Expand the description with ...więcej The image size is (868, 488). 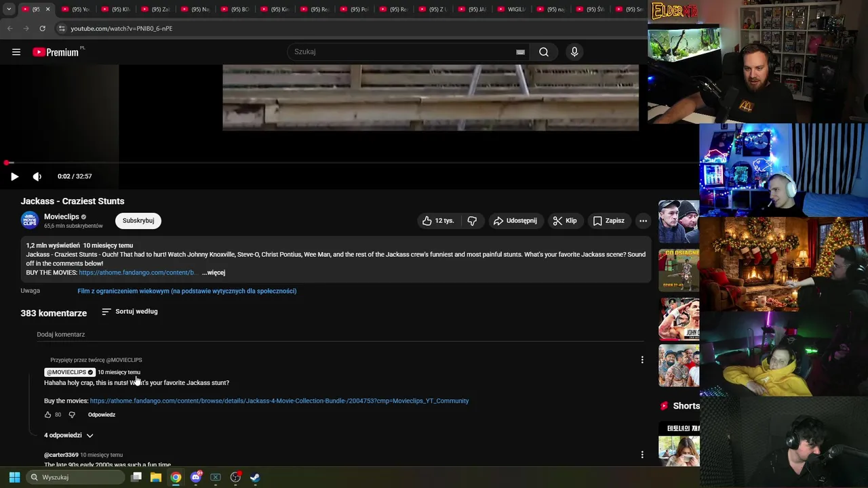214,272
